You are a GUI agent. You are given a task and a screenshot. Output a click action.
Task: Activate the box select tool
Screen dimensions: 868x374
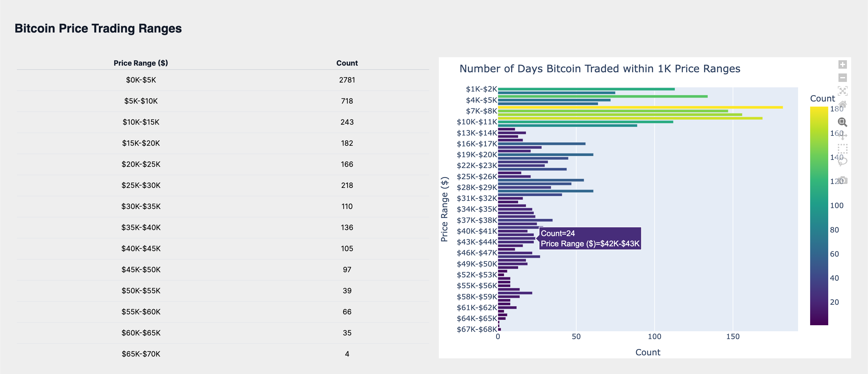842,148
